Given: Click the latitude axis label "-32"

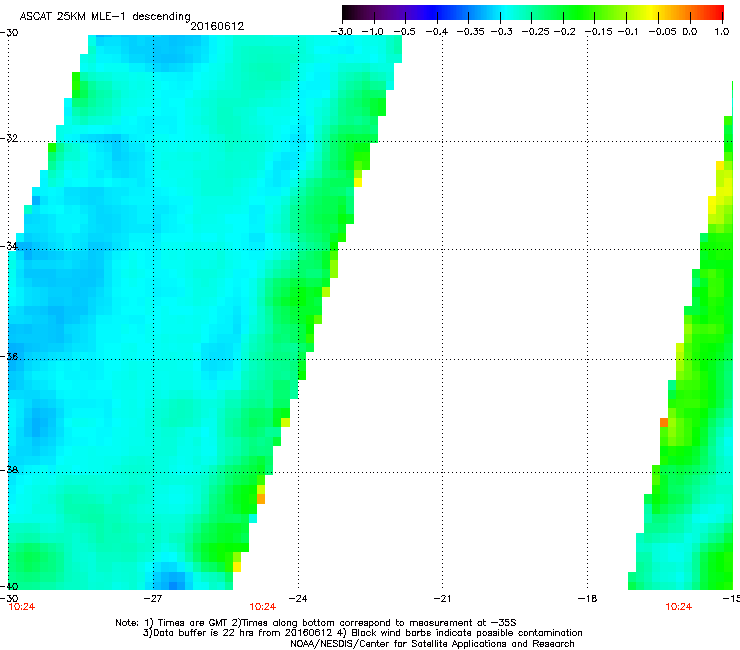Looking at the screenshot, I should coord(9,138).
